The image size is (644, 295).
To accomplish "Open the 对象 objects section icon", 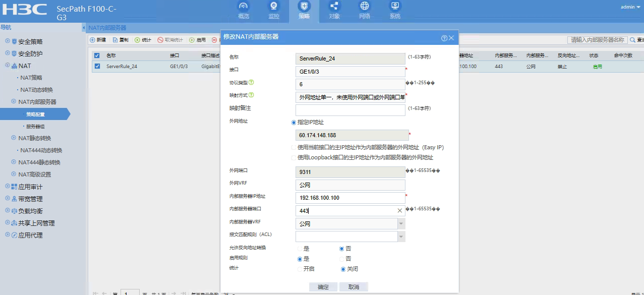I will [x=334, y=7].
